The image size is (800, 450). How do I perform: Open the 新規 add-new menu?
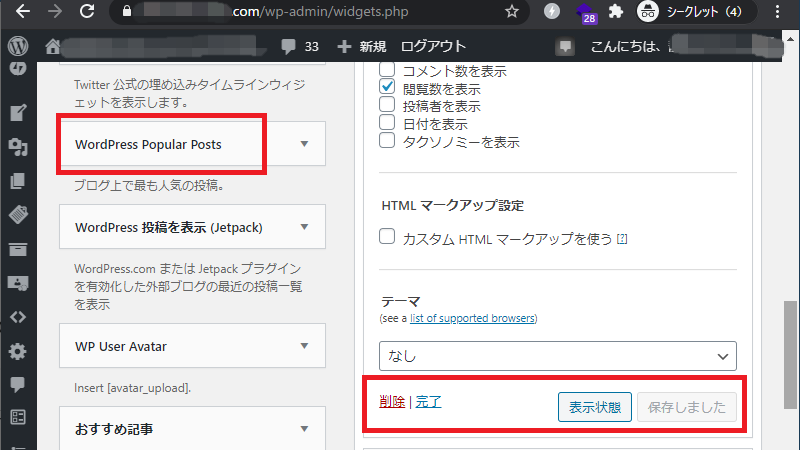pyautogui.click(x=362, y=46)
